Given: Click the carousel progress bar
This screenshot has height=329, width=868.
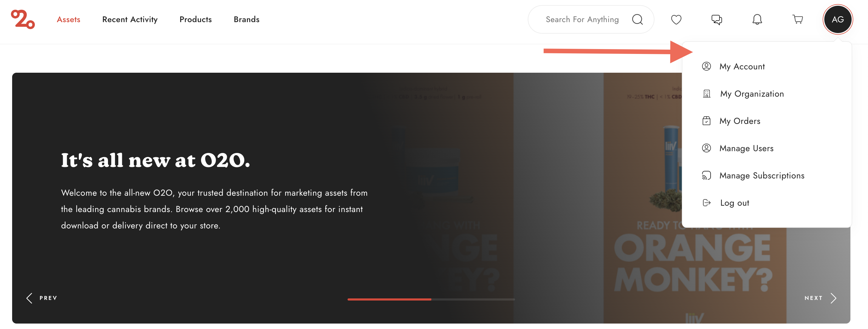Looking at the screenshot, I should click(431, 299).
